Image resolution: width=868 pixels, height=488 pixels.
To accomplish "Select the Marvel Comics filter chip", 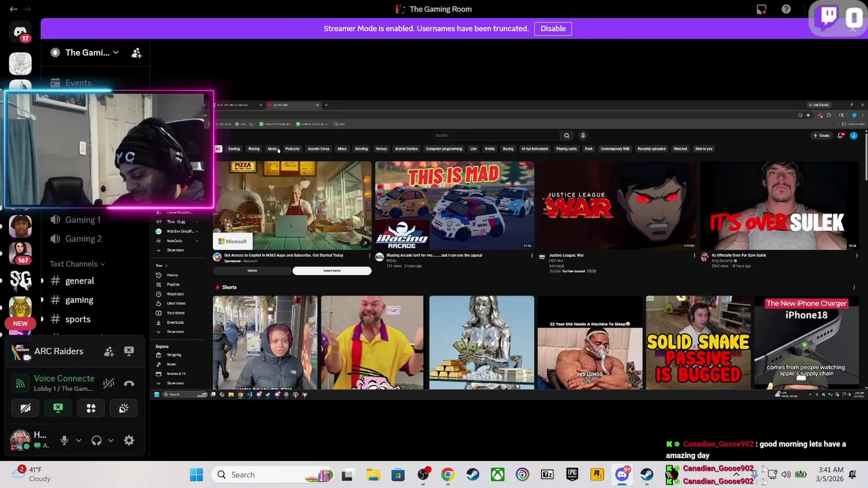I will (406, 148).
